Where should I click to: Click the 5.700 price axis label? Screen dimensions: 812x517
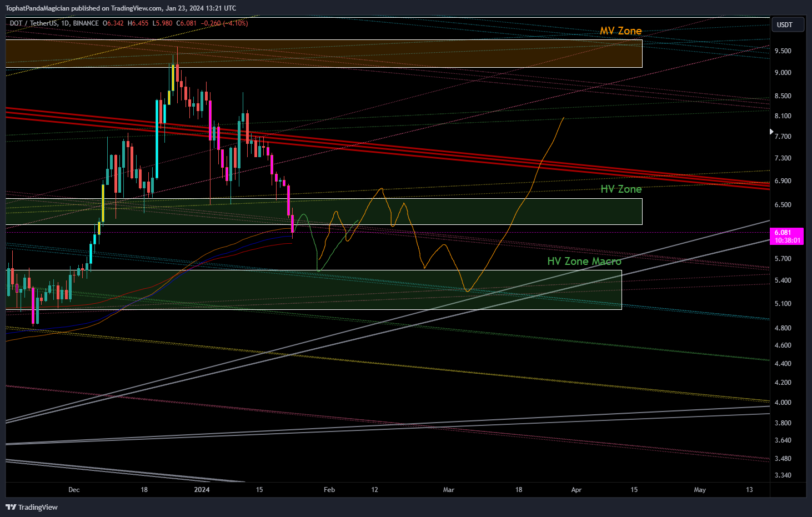[783, 259]
